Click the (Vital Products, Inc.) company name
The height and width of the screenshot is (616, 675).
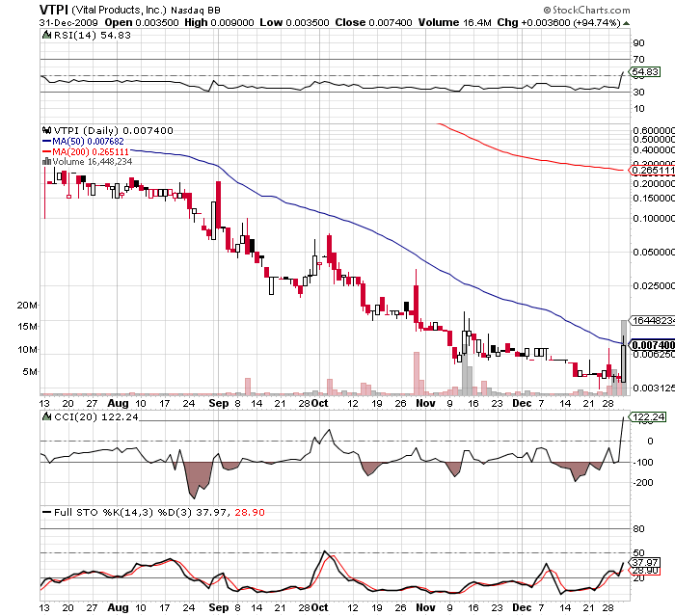click(120, 10)
